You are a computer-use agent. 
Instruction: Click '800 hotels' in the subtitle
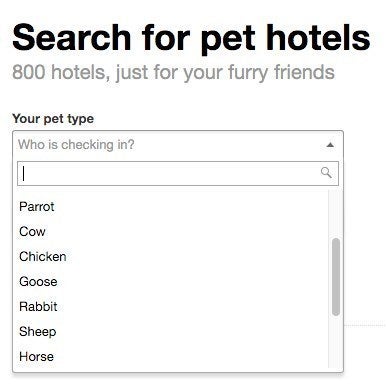point(59,72)
